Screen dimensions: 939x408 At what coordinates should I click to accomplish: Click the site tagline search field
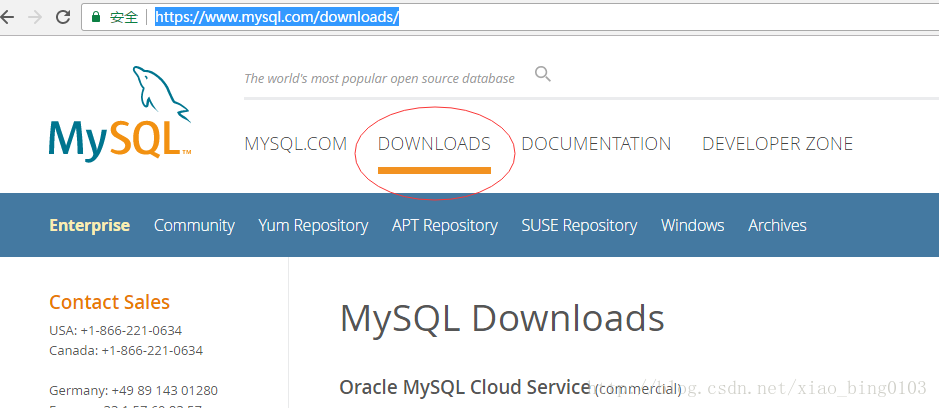[x=379, y=78]
